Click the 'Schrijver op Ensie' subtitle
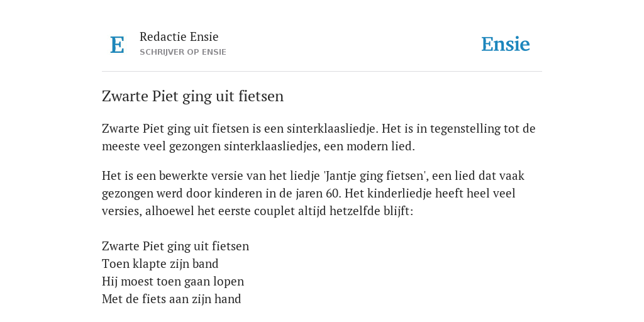This screenshot has height=322, width=644. coord(183,52)
